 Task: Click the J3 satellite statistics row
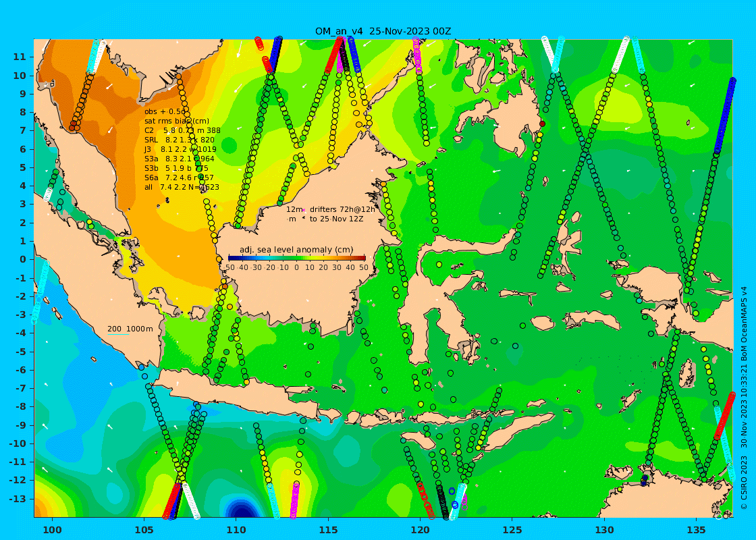pos(180,149)
